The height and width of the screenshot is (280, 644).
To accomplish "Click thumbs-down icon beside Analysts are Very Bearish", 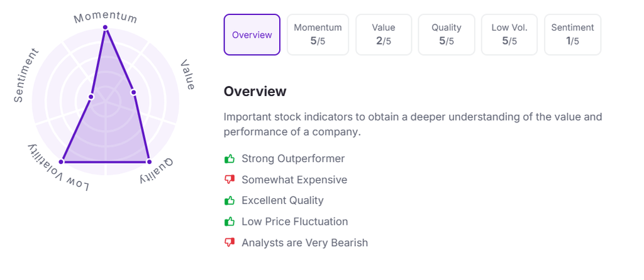I will (230, 242).
